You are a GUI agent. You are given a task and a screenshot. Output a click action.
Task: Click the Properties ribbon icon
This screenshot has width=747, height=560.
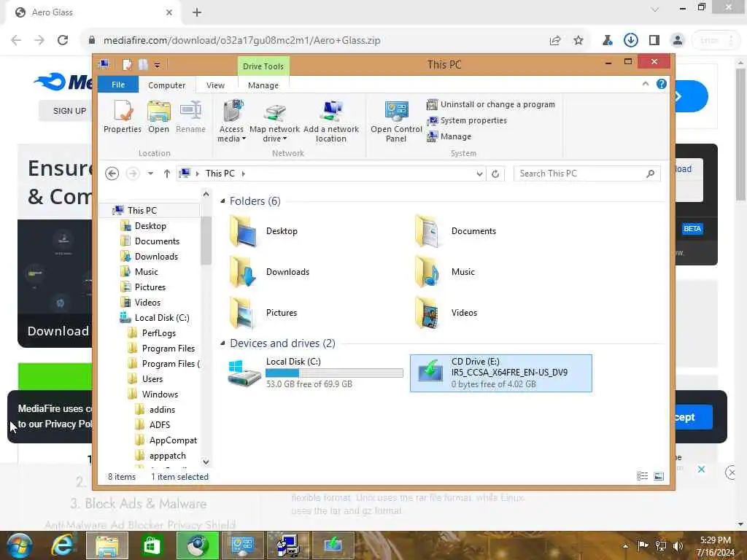[123, 116]
